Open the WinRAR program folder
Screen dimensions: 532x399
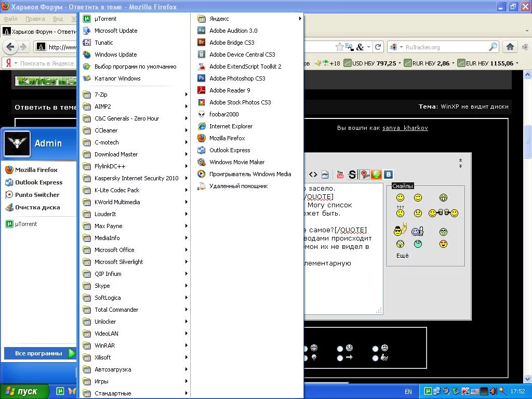coord(135,345)
